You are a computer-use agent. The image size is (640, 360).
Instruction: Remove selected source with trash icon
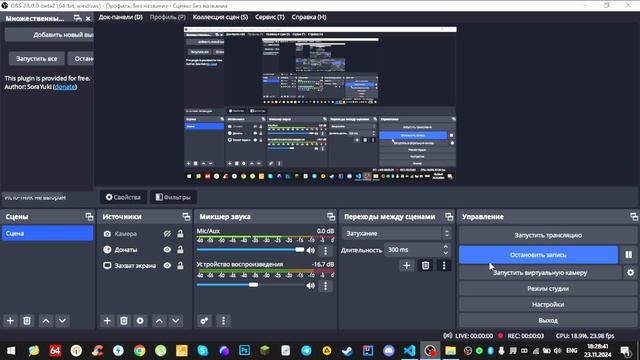point(124,321)
